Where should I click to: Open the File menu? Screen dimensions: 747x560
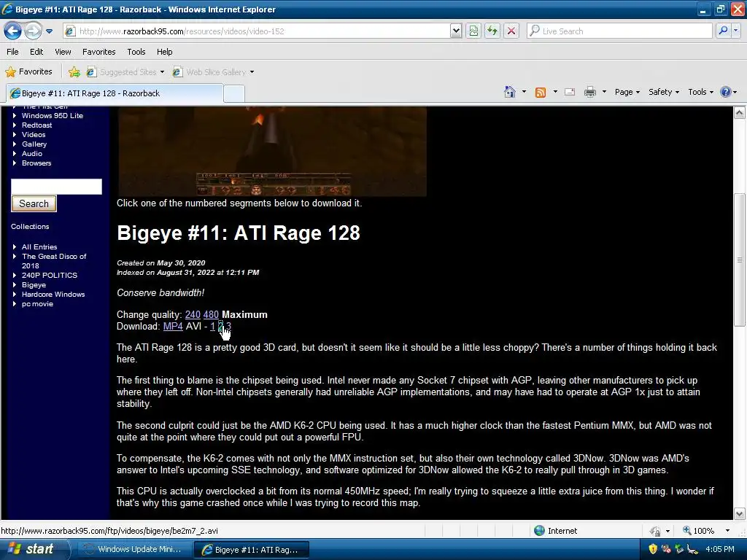pyautogui.click(x=13, y=52)
